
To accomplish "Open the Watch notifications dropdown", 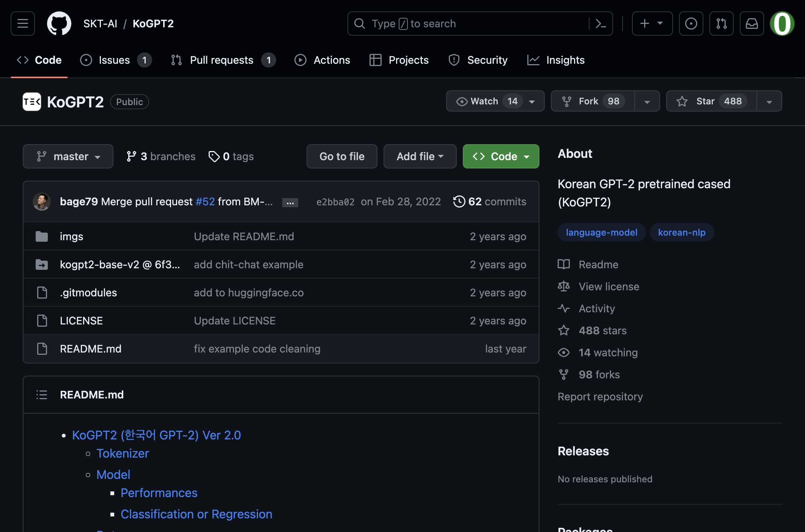I will 495,101.
